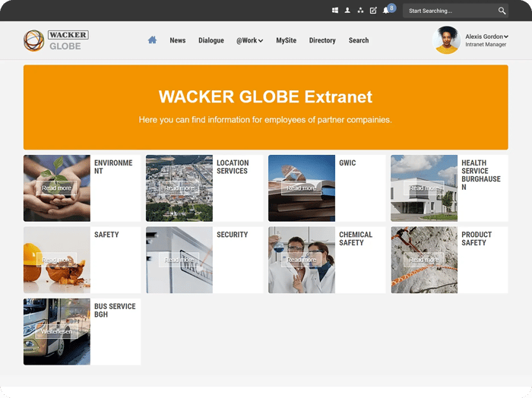Open the CHEMICAL SAFETY tile title
Viewport: 532px width, 398px height.
coord(356,238)
